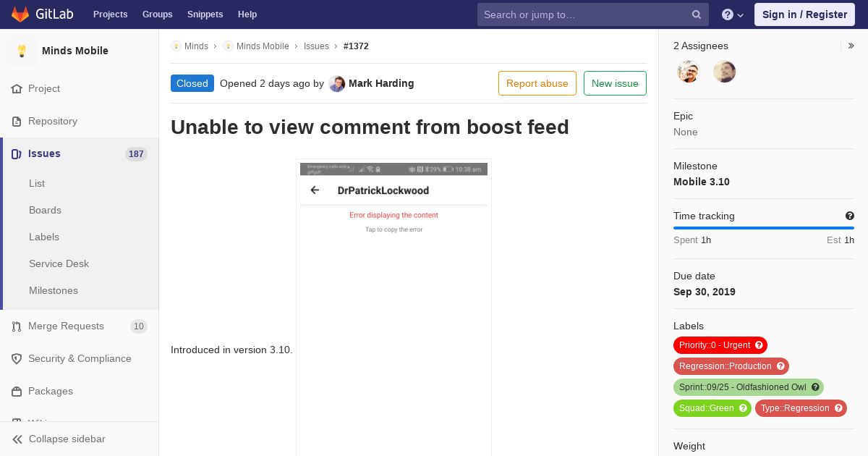This screenshot has height=456, width=868.
Task: Click the time tracking progress bar
Action: (764, 228)
